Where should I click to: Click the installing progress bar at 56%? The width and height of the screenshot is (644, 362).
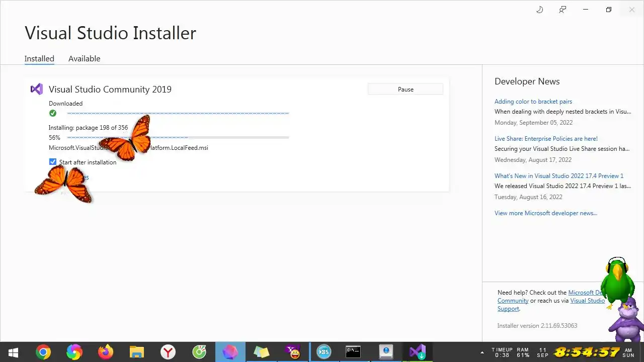178,137
